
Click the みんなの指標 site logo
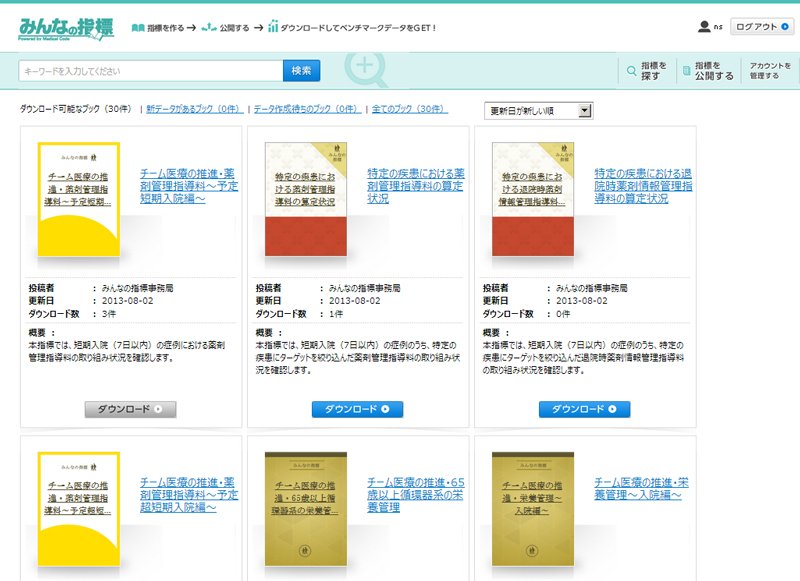coord(66,29)
